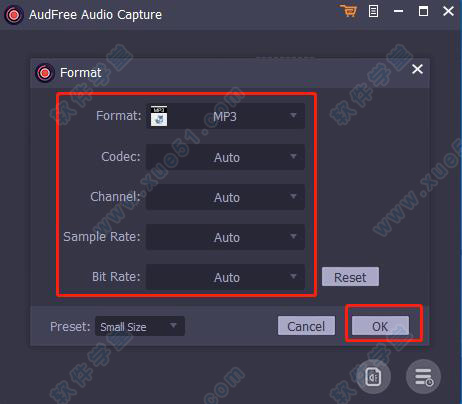Open the menu list icon in title bar
Screen dimensions: 462x404
point(373,11)
